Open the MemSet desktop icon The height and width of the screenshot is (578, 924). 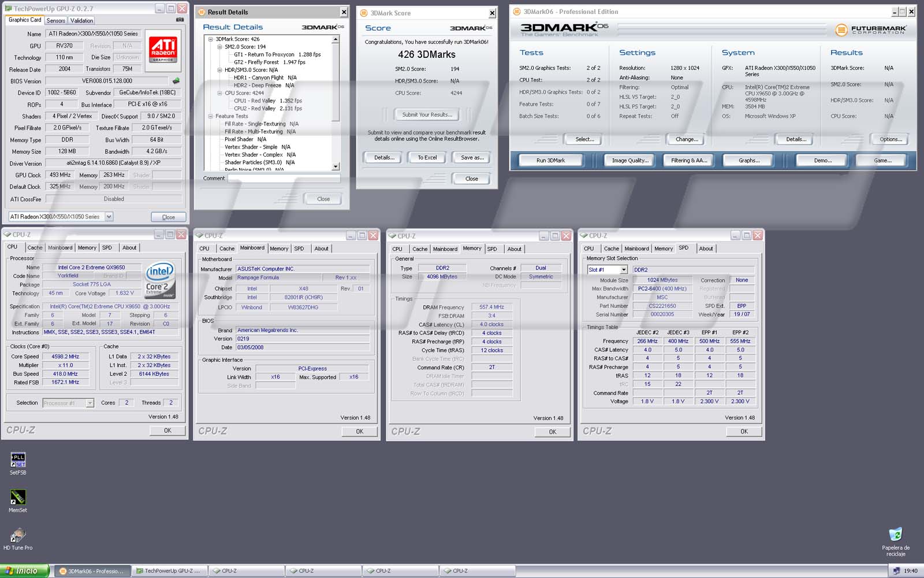(x=18, y=501)
